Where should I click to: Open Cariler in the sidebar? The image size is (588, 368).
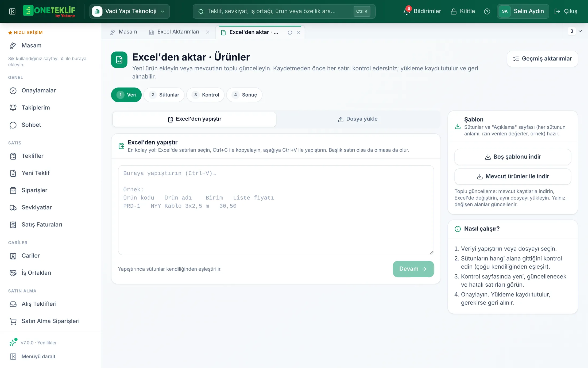click(x=51, y=256)
